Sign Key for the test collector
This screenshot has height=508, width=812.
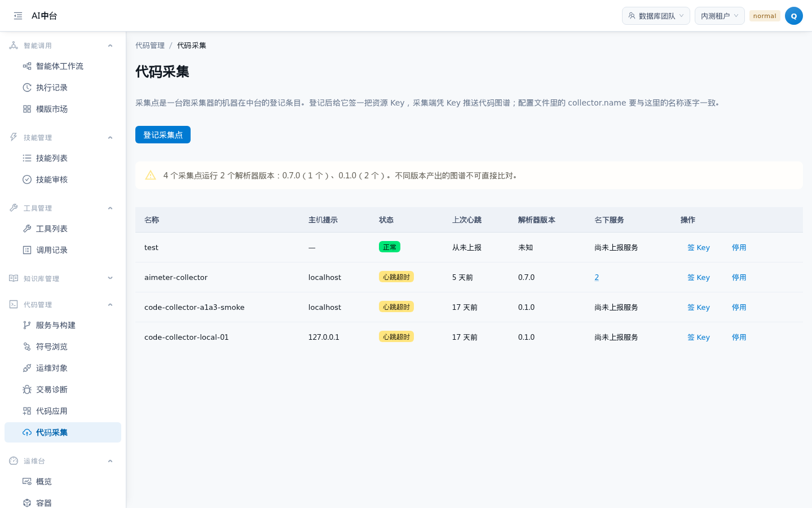(x=699, y=247)
